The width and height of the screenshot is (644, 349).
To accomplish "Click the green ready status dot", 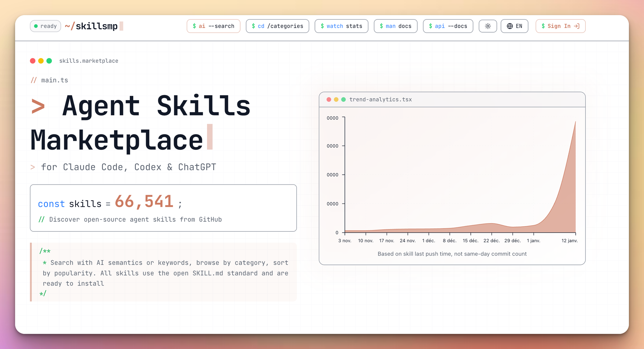I will point(36,26).
